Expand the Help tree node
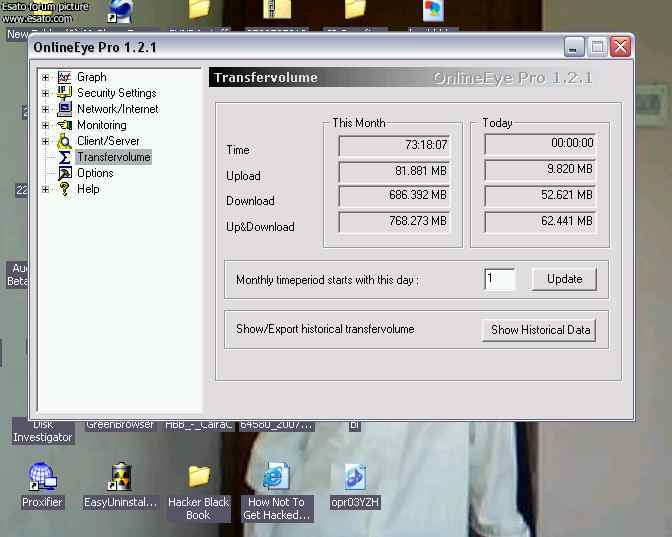The width and height of the screenshot is (672, 537). pyautogui.click(x=45, y=189)
